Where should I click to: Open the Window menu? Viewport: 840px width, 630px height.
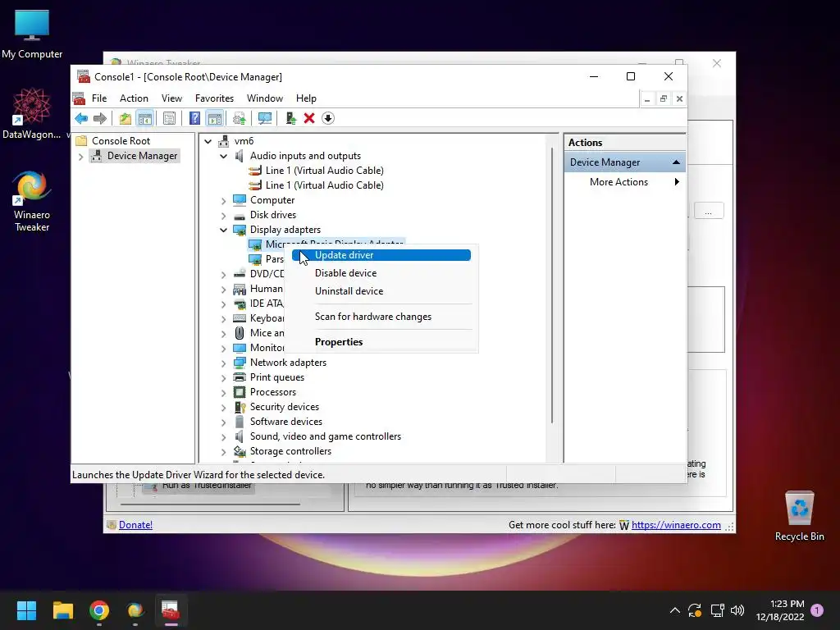coord(265,98)
